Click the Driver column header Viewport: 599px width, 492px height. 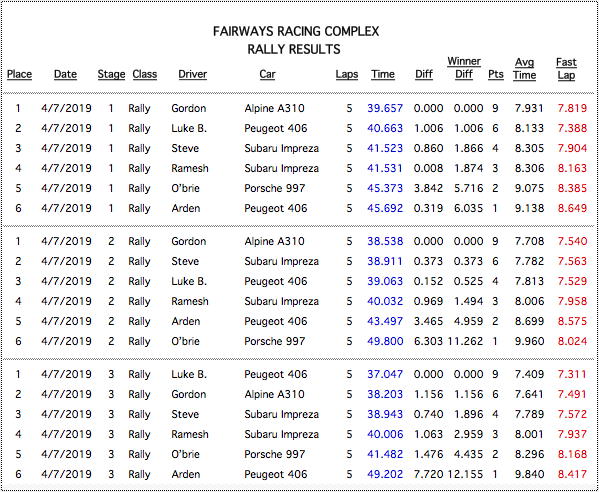pyautogui.click(x=193, y=74)
